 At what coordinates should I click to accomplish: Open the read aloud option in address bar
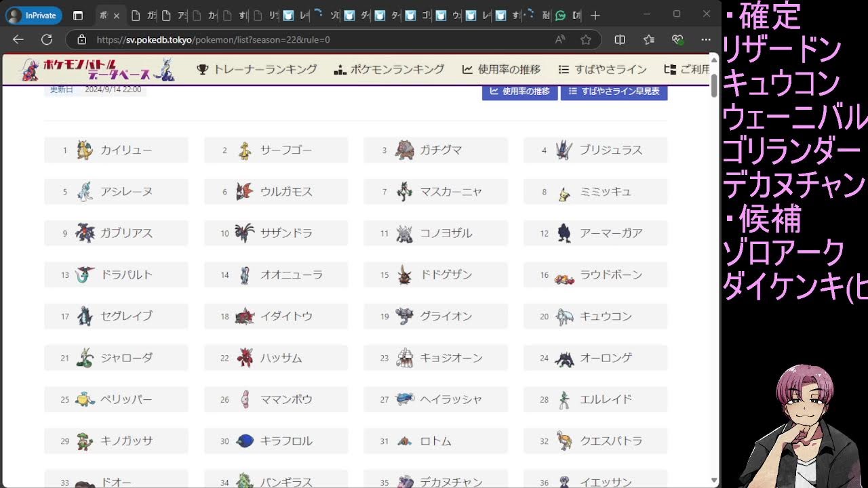560,40
